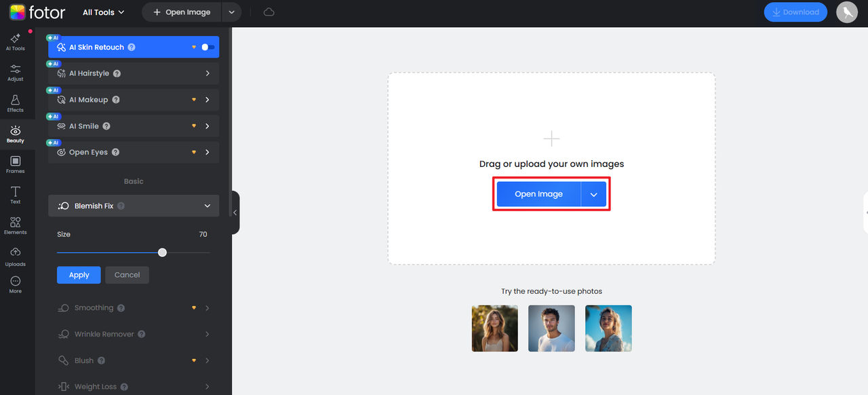Viewport: 868px width, 395px height.
Task: Click help icon beside AI Smile
Action: coord(106,126)
